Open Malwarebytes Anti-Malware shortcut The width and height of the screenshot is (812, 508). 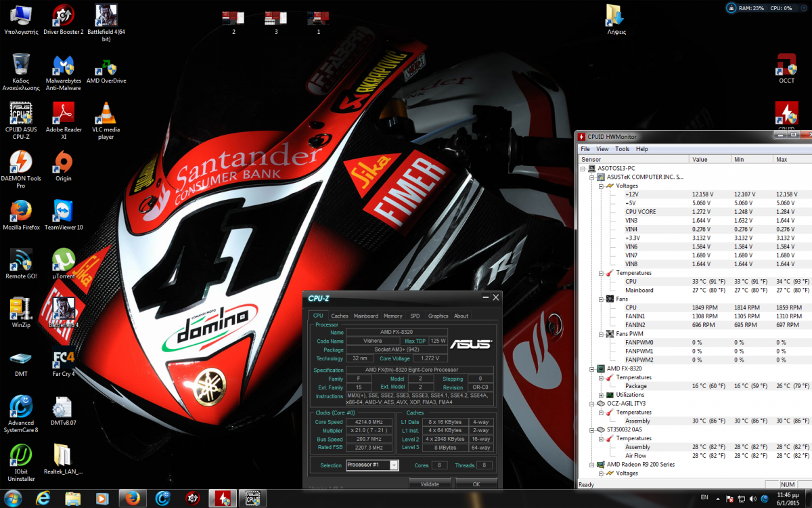coord(64,72)
